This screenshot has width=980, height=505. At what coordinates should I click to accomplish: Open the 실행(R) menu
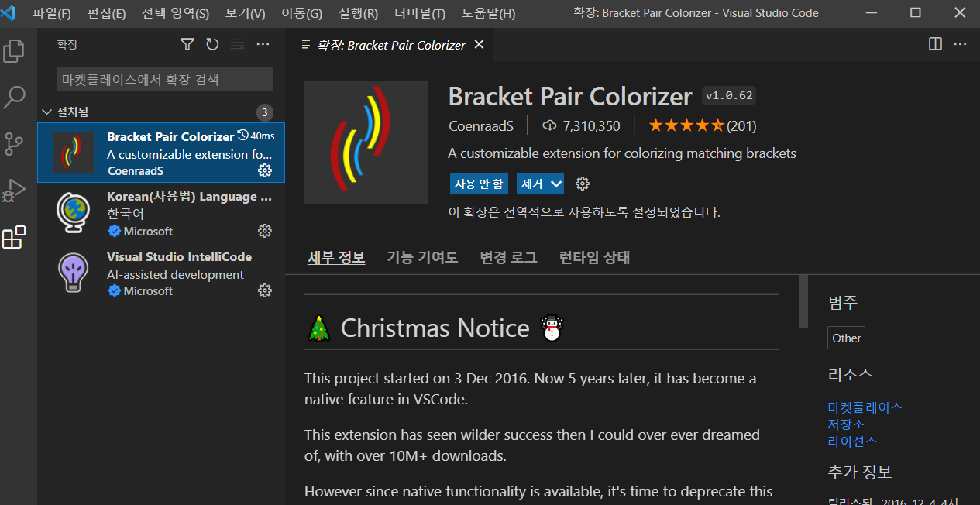[358, 13]
